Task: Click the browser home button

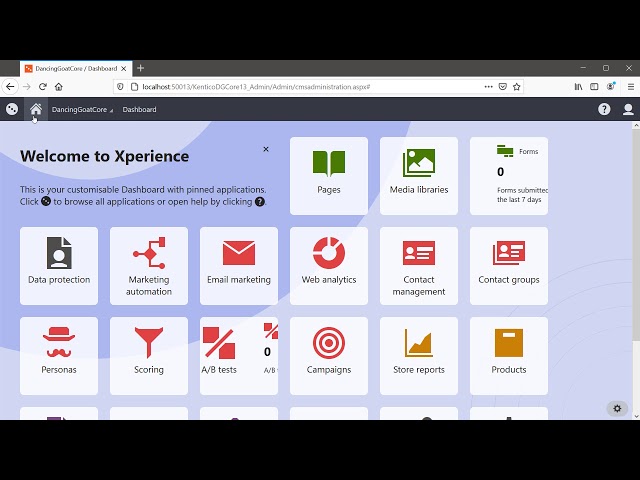Action: (x=59, y=87)
